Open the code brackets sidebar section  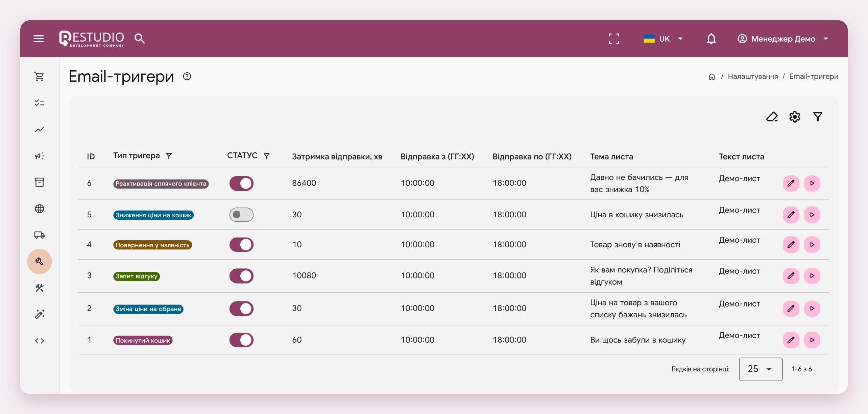[40, 341]
